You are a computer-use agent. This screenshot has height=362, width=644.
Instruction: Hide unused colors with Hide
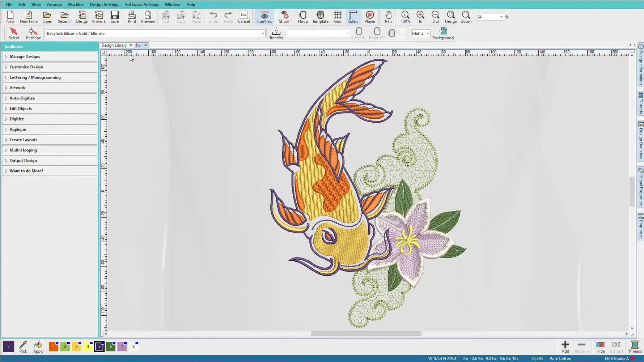coord(600,346)
